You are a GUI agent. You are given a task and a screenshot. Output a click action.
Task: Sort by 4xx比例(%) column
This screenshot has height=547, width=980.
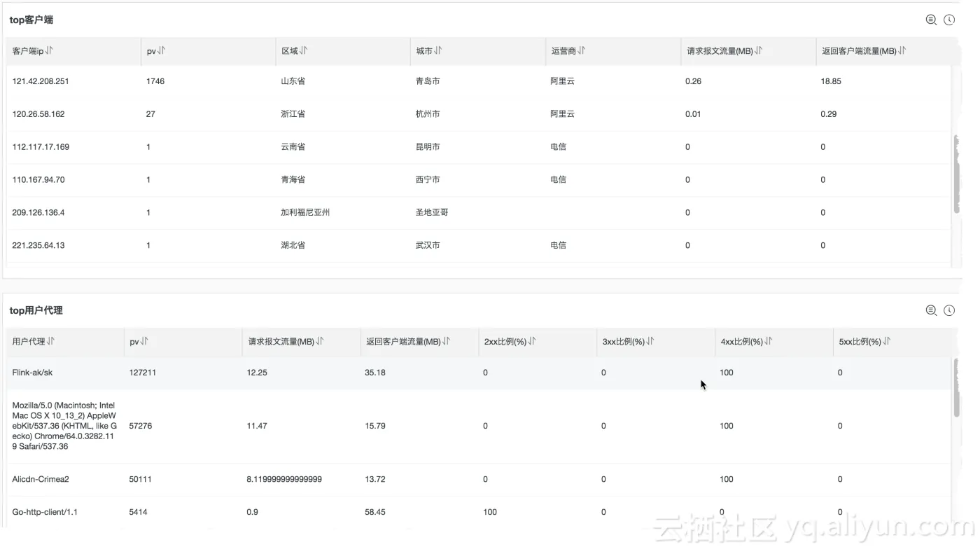(769, 341)
